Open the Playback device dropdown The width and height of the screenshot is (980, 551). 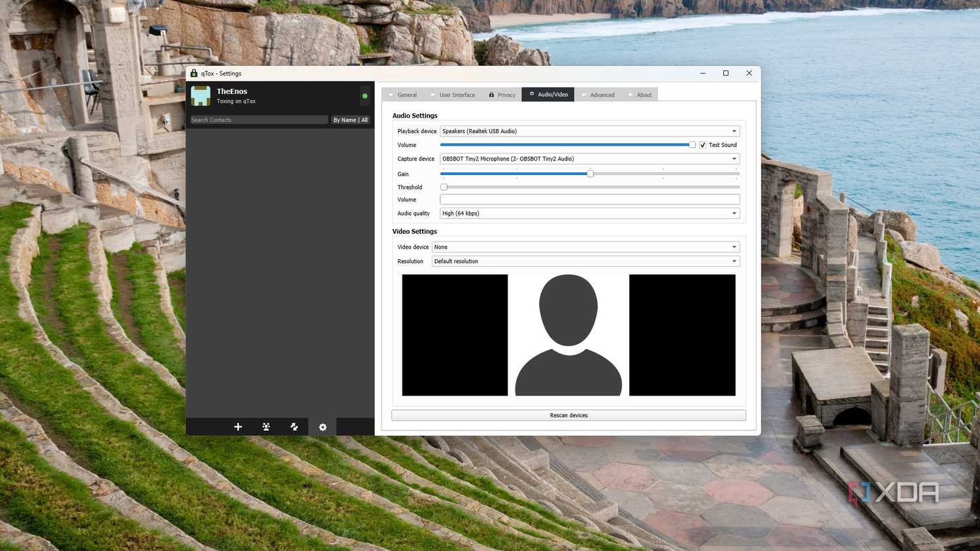click(x=589, y=131)
